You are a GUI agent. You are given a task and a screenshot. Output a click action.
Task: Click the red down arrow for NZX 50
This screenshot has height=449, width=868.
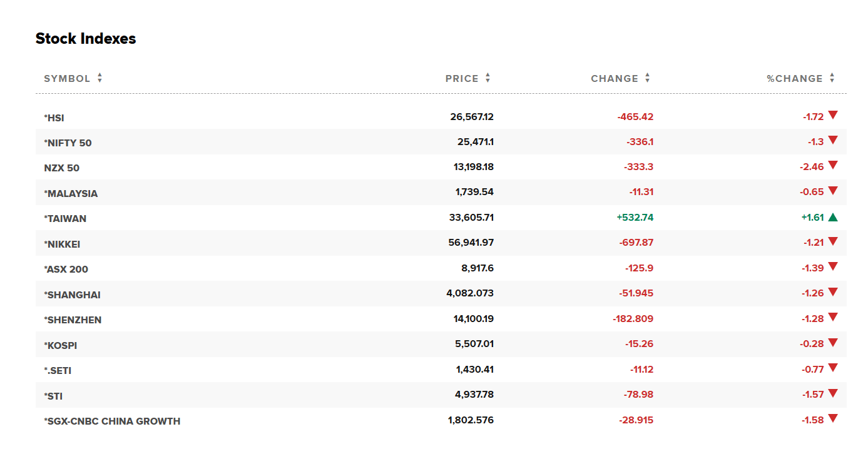click(832, 166)
